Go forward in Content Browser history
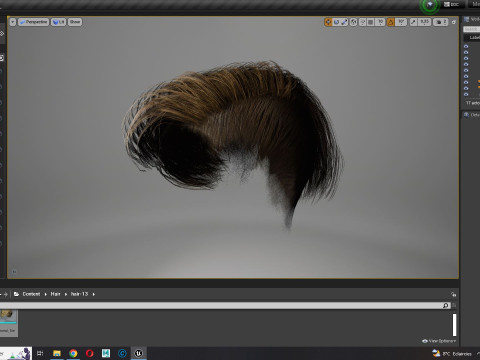This screenshot has width=480, height=360. 6,294
